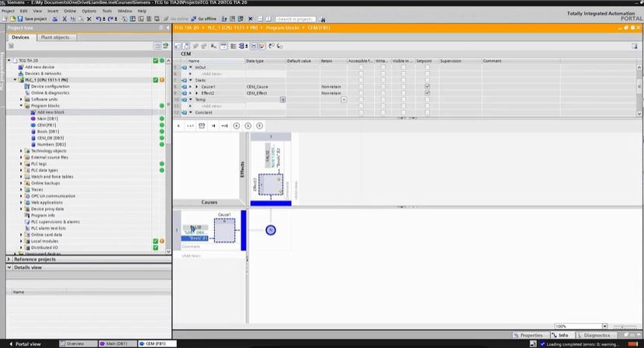Click the Go offline toolbar icon
644x348 pixels.
click(204, 19)
